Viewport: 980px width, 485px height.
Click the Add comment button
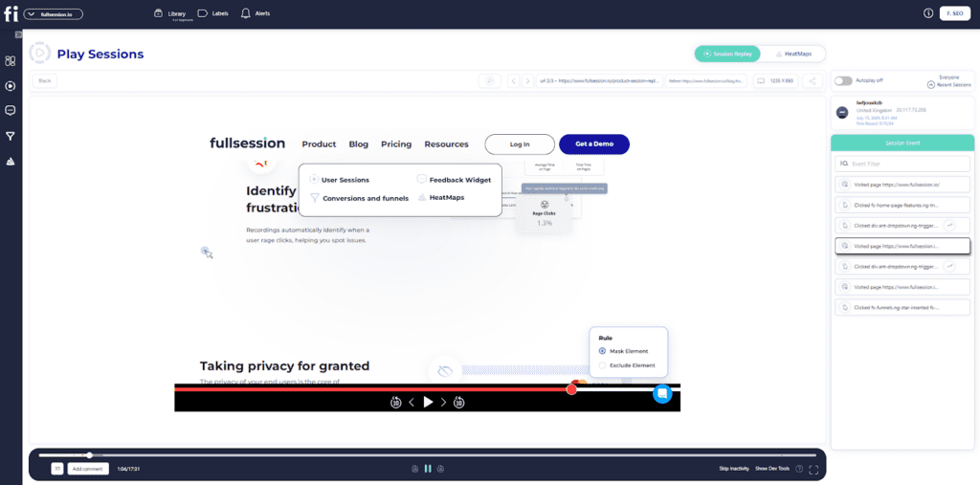pyautogui.click(x=85, y=469)
